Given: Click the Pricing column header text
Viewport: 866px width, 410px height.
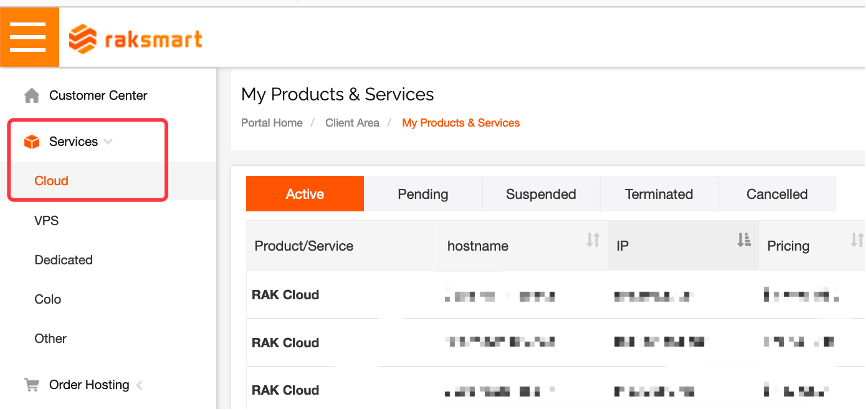Looking at the screenshot, I should click(788, 246).
